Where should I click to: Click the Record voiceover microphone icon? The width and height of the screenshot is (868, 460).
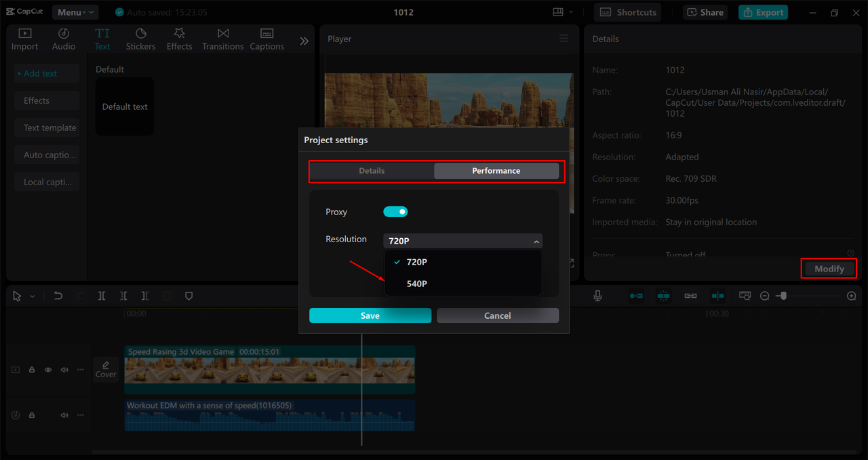point(597,296)
